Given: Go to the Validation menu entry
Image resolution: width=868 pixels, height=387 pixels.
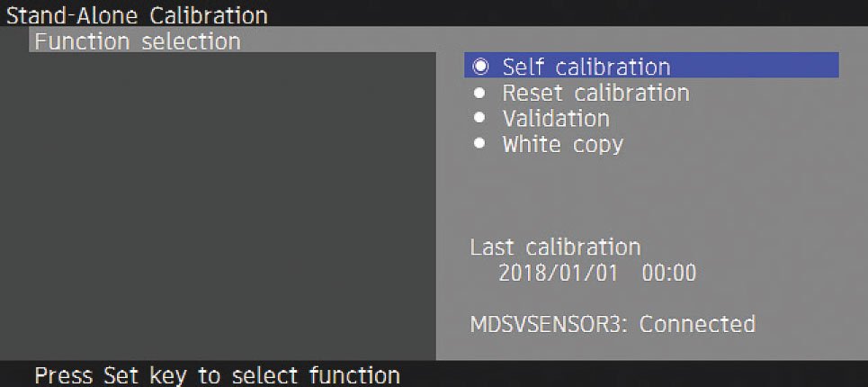Looking at the screenshot, I should [x=556, y=118].
